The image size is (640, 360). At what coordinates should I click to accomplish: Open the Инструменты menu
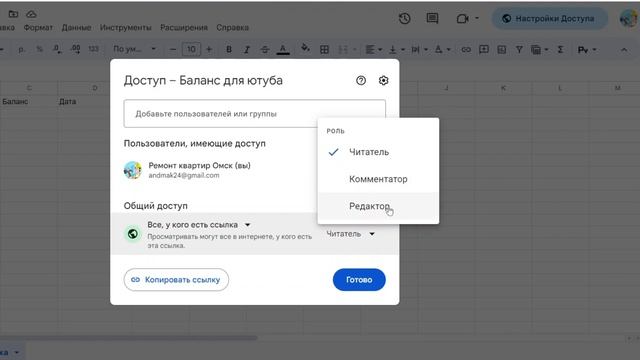coord(125,27)
